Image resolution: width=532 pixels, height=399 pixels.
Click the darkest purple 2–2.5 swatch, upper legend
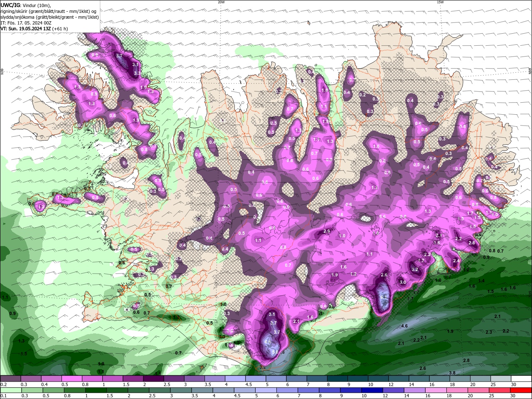click(153, 379)
